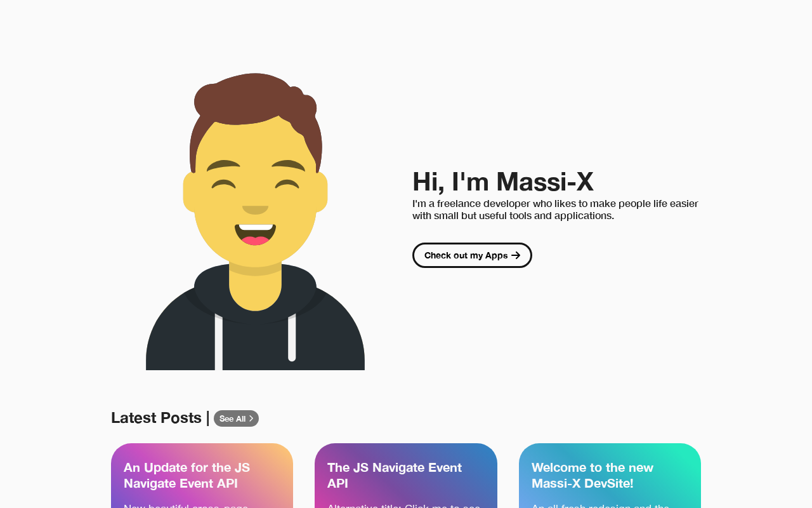This screenshot has width=812, height=508.
Task: Open all posts via See All
Action: (236, 418)
